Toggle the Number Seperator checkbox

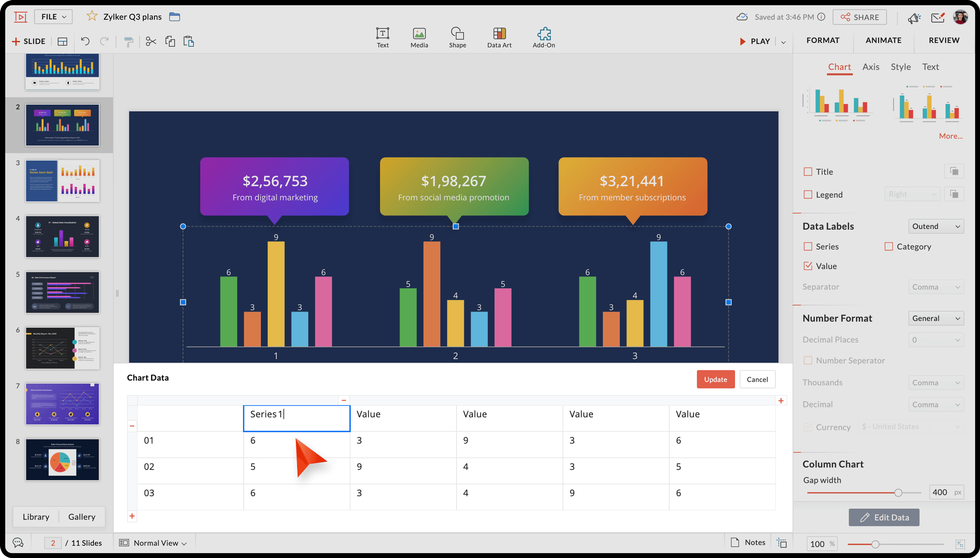pos(808,360)
